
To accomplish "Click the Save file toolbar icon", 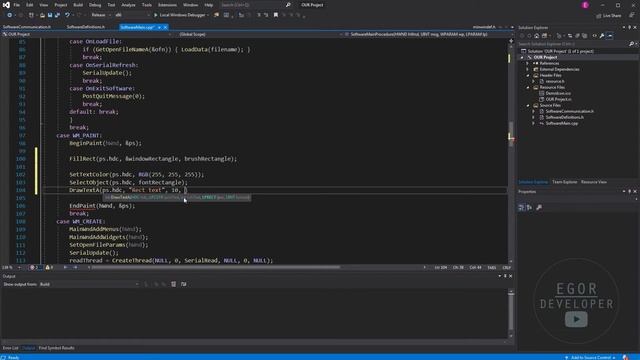I will [50, 15].
